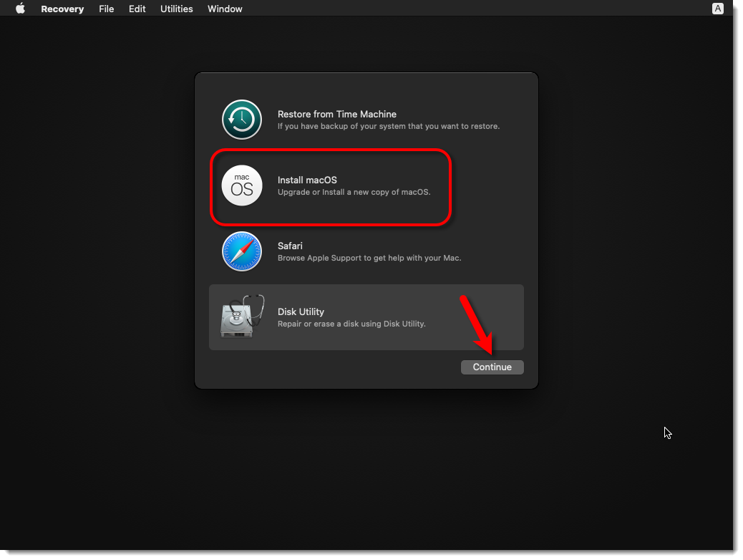Click 'If you have backup of your system' description
The height and width of the screenshot is (560, 743).
pyautogui.click(x=389, y=126)
